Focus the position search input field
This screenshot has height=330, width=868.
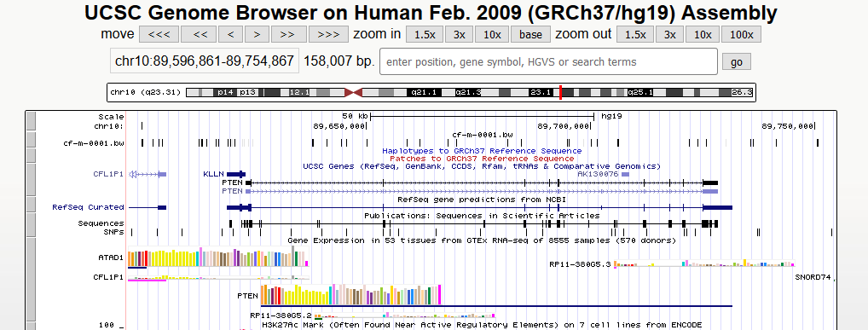[x=548, y=61]
